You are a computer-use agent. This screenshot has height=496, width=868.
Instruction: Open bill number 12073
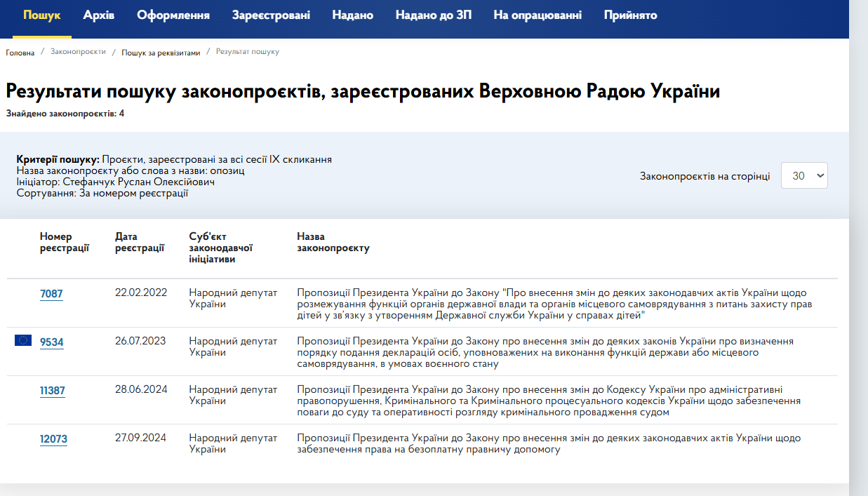coord(53,439)
